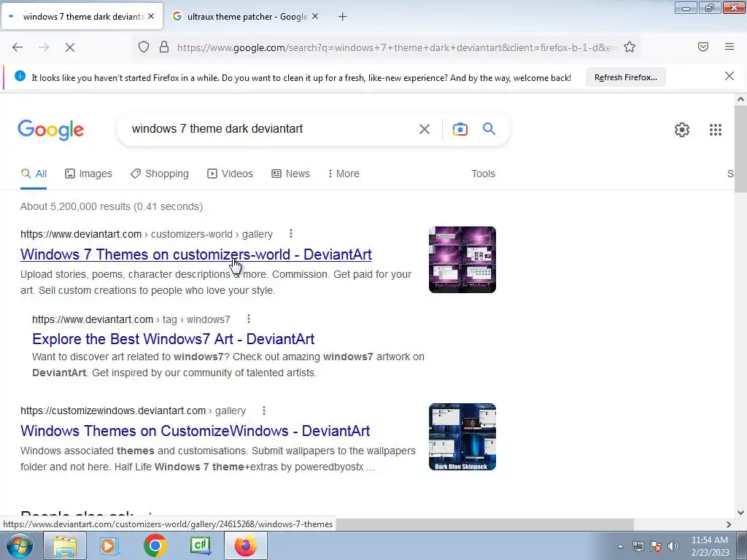Close the 'windows 7 theme dark devianta' tab
Viewport: 747px width, 560px height.
151,16
